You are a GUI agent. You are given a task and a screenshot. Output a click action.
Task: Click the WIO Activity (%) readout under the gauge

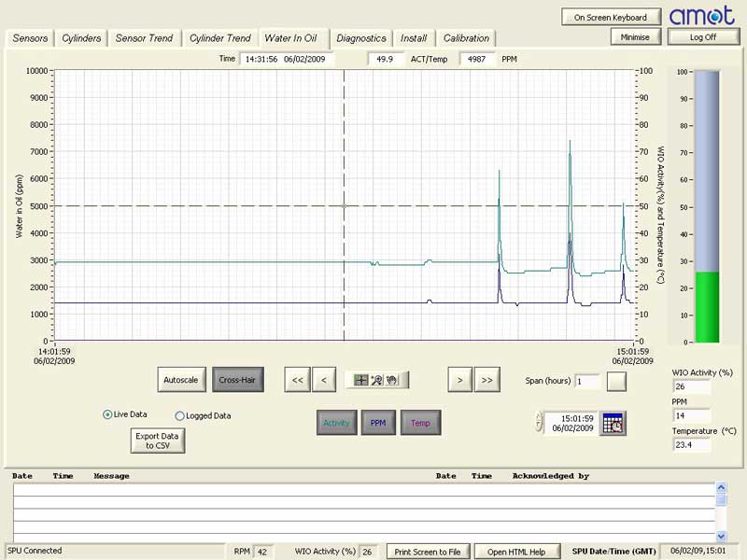691,386
